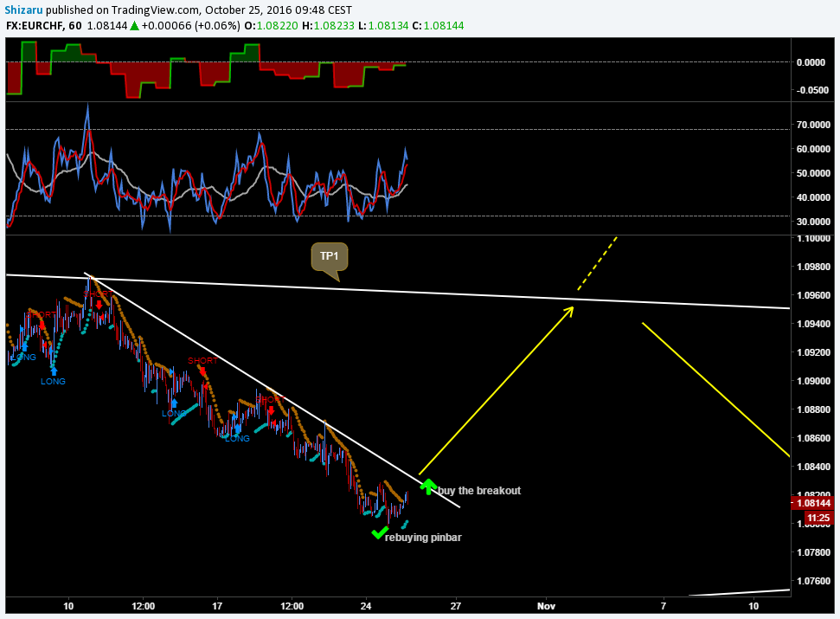Click the Nov label on time axis
The image size is (840, 619).
tap(547, 606)
